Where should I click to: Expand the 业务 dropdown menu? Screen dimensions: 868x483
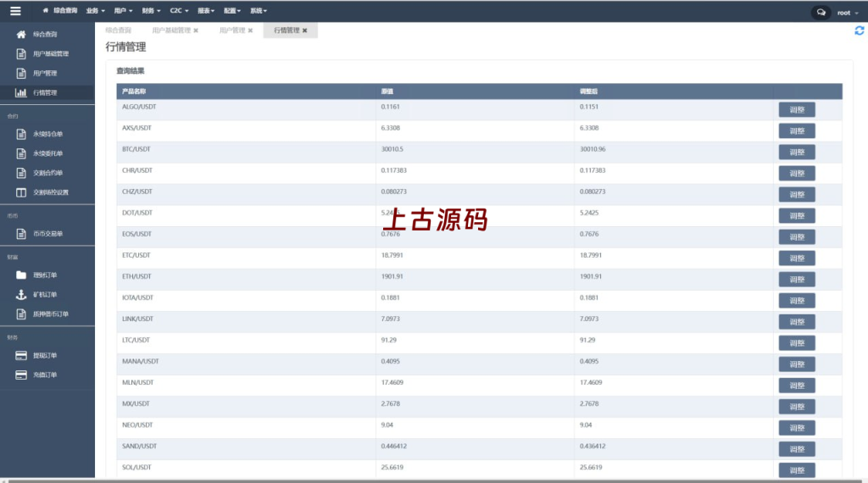click(95, 10)
